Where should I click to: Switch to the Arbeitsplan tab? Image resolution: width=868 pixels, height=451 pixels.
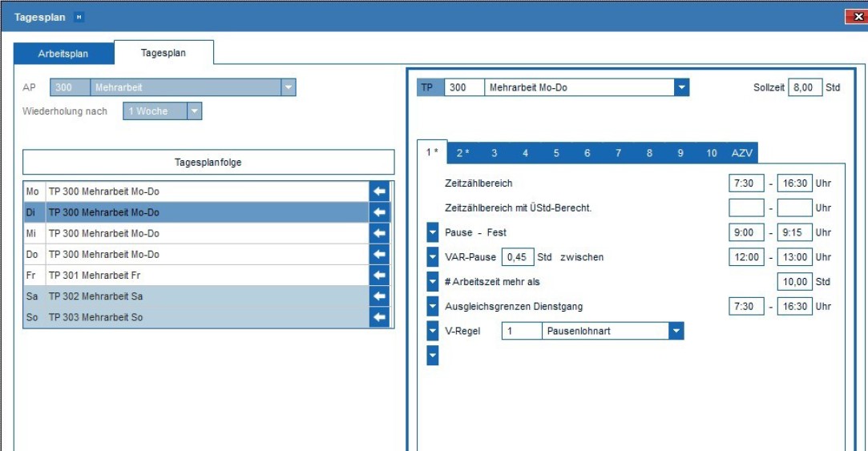[x=63, y=54]
